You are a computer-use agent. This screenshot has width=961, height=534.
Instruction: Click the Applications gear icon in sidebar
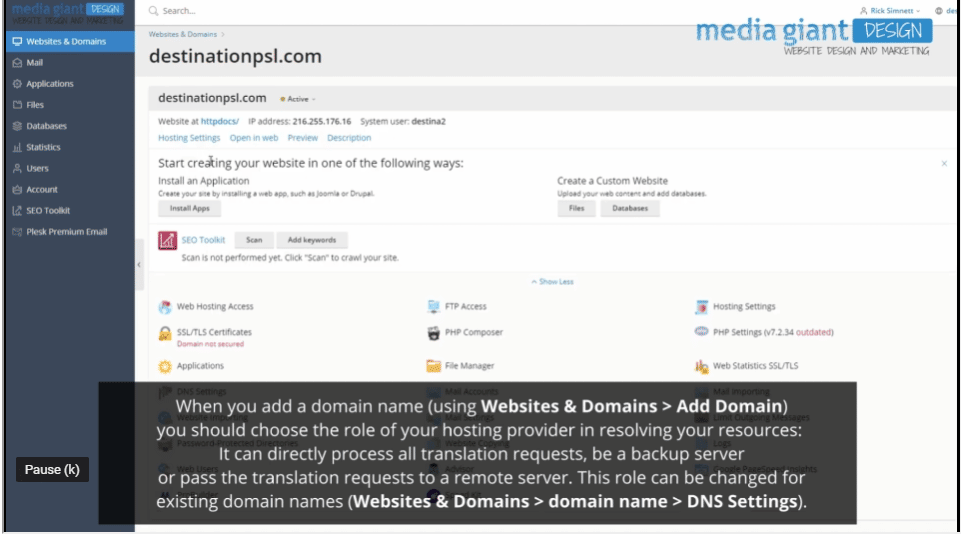click(17, 83)
